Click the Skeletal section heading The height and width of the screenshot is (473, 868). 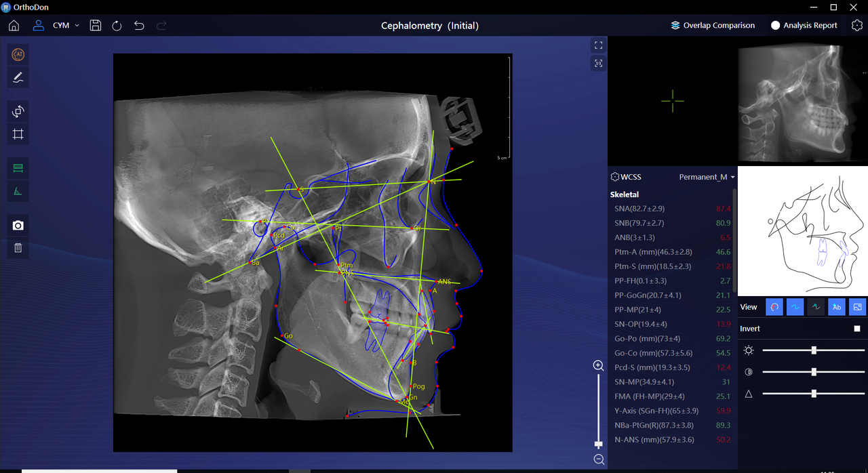click(x=625, y=194)
